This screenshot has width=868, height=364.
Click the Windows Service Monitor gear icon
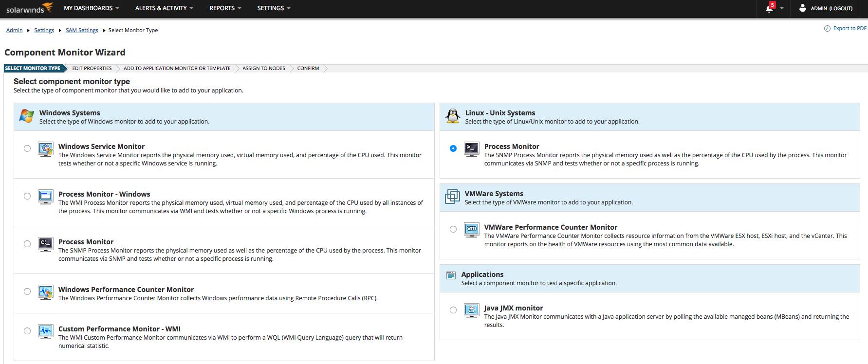tap(46, 149)
